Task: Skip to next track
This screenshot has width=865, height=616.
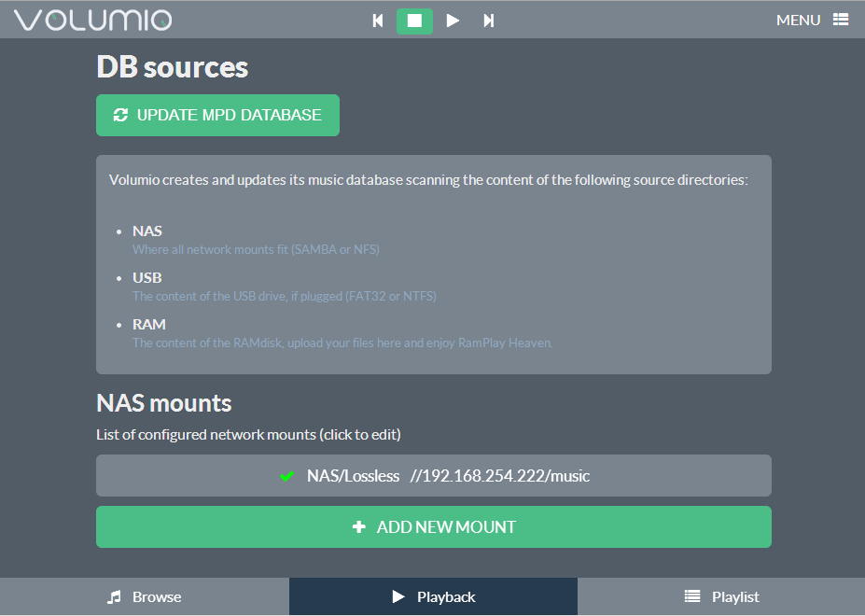Action: [488, 21]
